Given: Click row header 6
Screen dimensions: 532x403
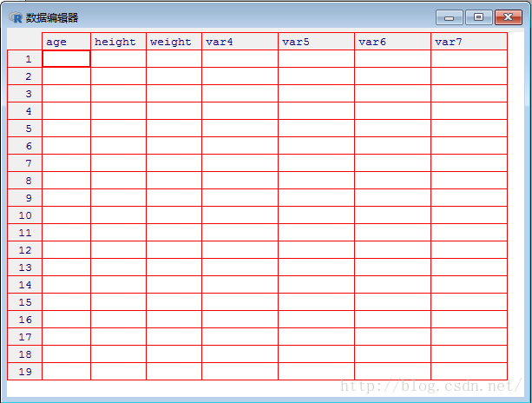Looking at the screenshot, I should pyautogui.click(x=25, y=146).
